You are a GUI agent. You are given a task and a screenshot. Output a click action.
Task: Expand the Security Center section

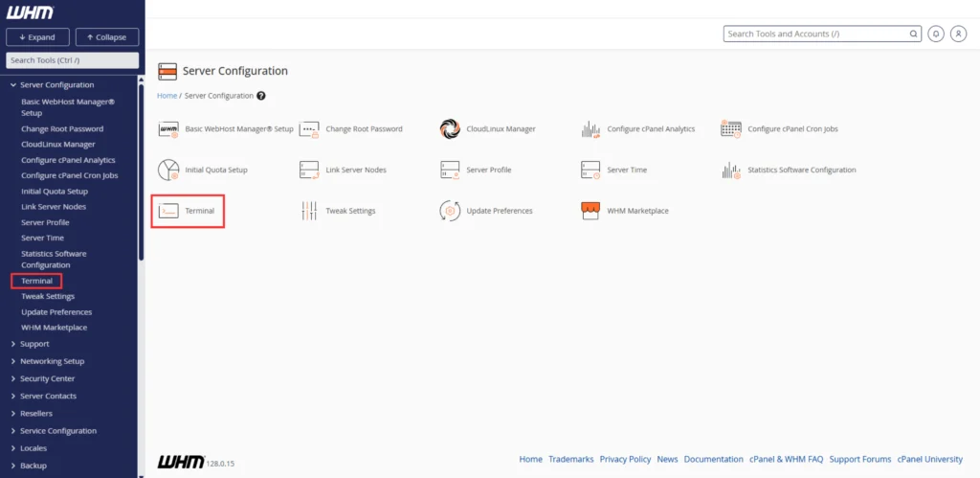point(13,378)
